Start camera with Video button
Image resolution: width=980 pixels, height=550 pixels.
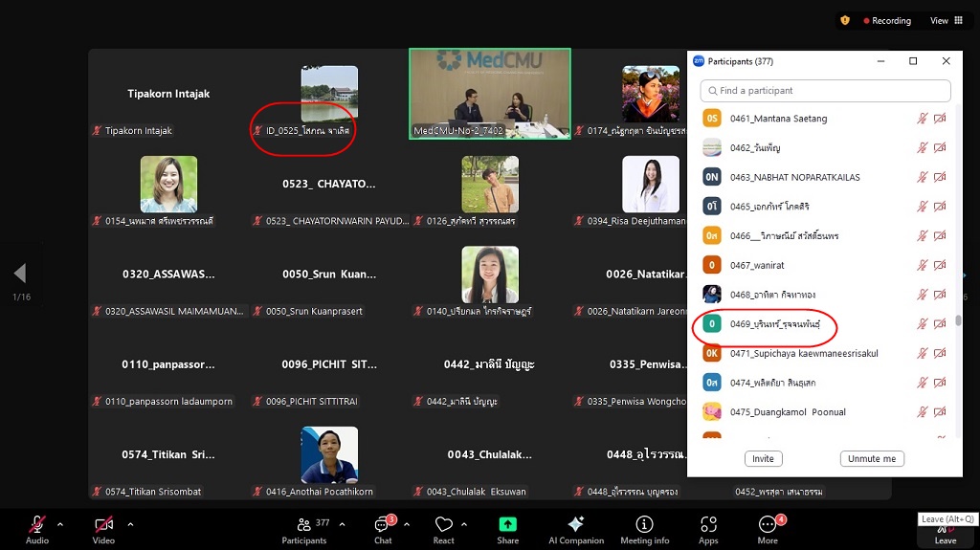103,529
